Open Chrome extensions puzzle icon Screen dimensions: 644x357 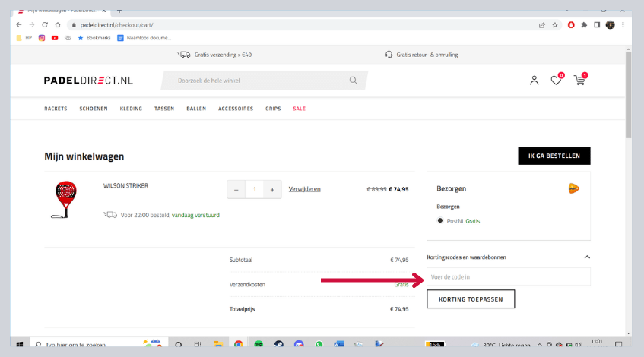tap(583, 24)
